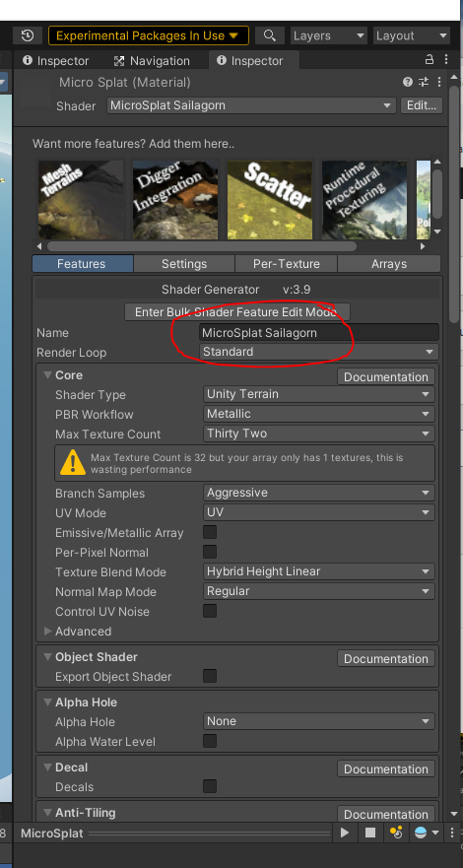Screen dimensions: 463x868
Task: Select the Per-Texture tab
Action: click(287, 264)
